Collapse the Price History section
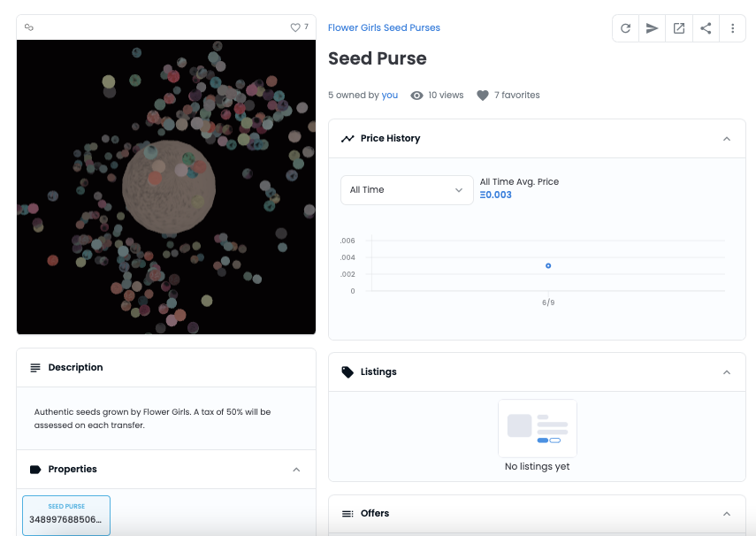This screenshot has height=536, width=756. tap(727, 139)
